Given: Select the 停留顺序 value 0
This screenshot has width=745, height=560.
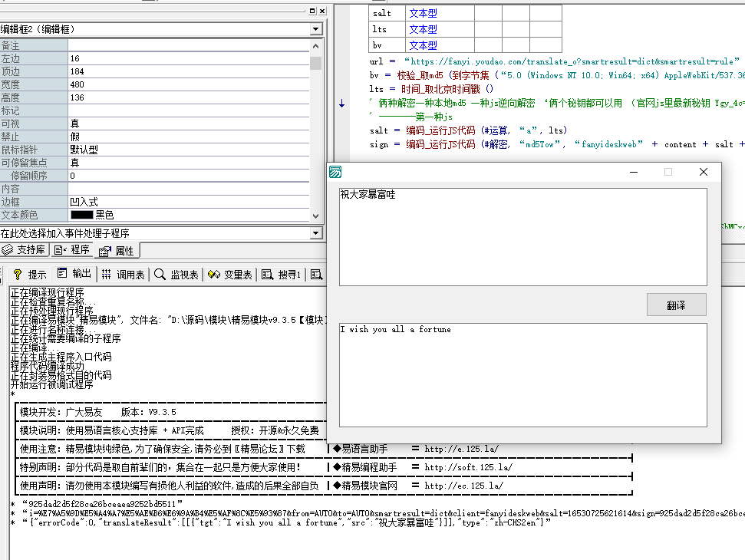Looking at the screenshot, I should pos(189,176).
